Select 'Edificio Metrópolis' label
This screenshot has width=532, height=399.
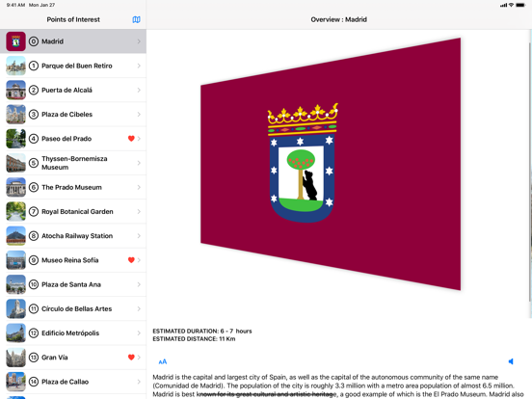click(x=70, y=333)
